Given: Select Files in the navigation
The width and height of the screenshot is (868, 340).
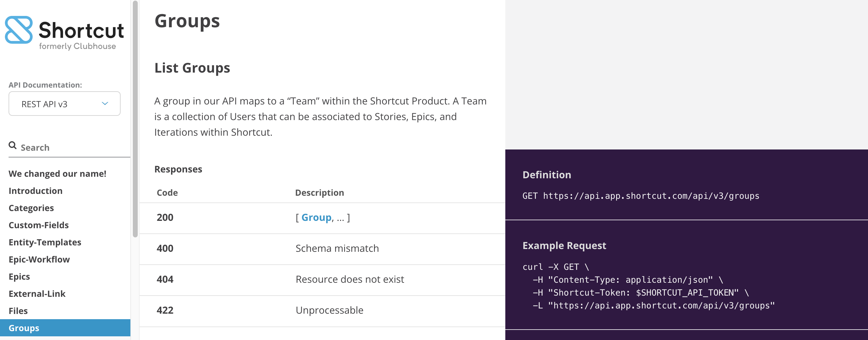Looking at the screenshot, I should (x=18, y=311).
